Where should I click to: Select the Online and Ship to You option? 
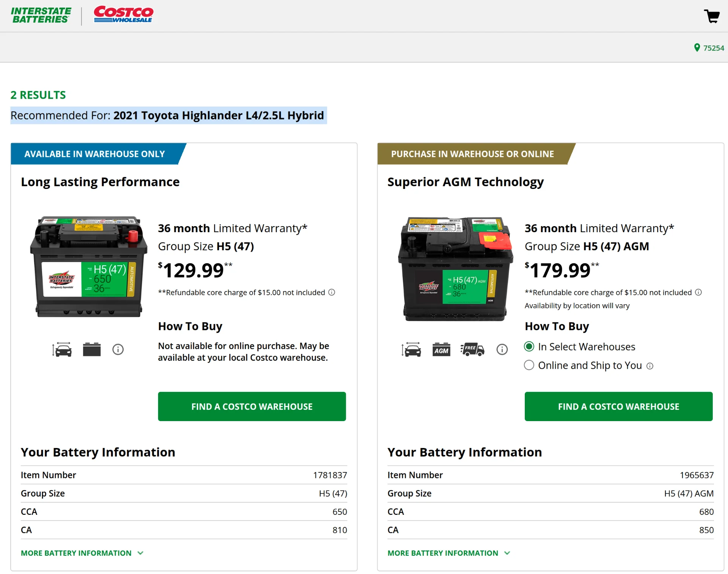tap(529, 365)
